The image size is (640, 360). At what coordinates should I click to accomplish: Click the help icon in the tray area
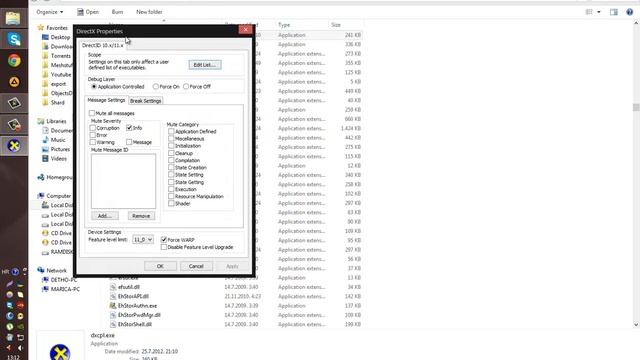click(15, 271)
